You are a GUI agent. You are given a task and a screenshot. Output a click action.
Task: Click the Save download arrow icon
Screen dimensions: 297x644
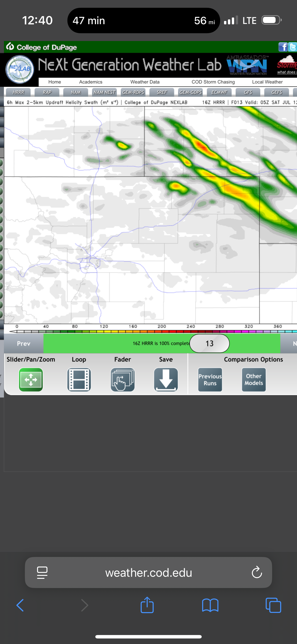166,379
